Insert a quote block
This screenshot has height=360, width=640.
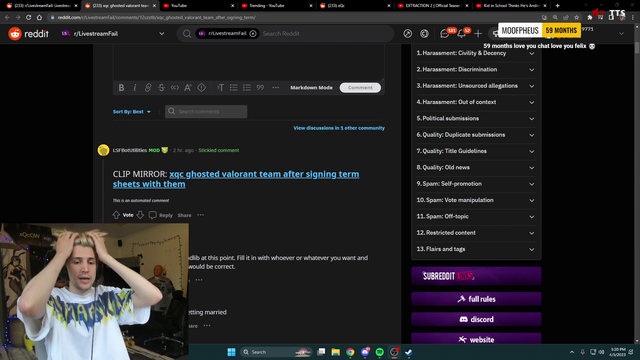pos(260,88)
